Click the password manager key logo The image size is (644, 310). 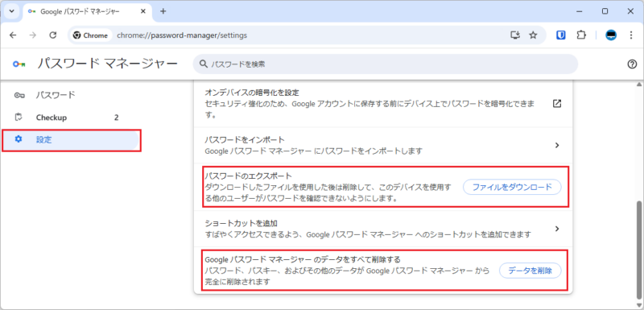(x=19, y=64)
